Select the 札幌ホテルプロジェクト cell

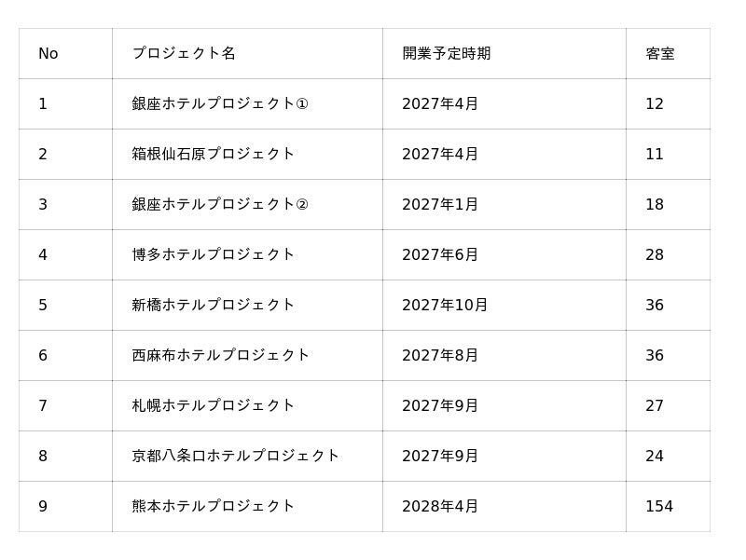(x=247, y=406)
